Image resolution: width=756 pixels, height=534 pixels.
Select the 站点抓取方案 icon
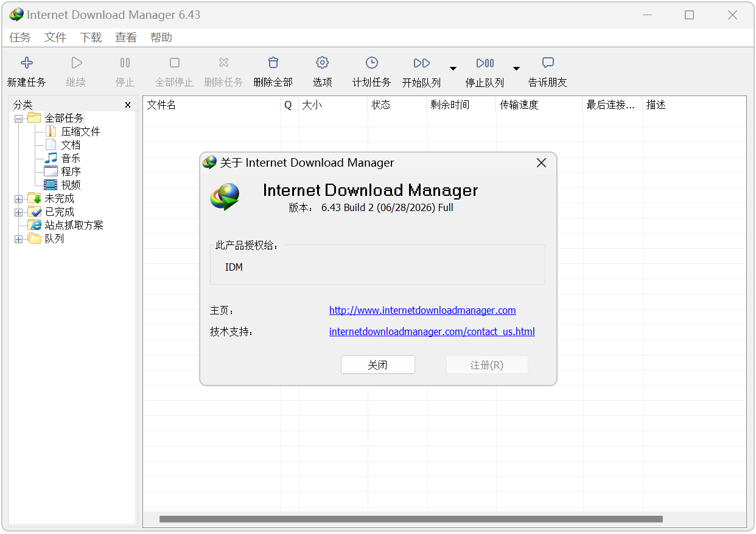(35, 225)
